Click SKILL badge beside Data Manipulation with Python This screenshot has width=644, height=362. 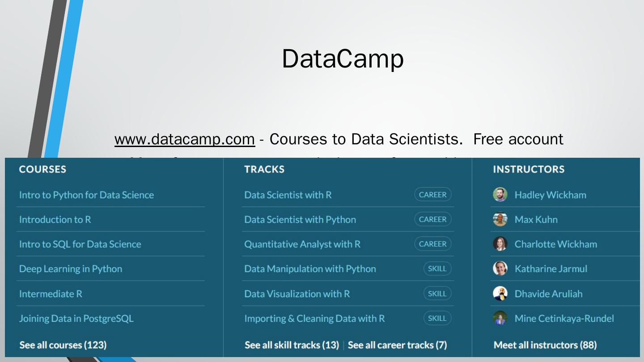point(437,269)
